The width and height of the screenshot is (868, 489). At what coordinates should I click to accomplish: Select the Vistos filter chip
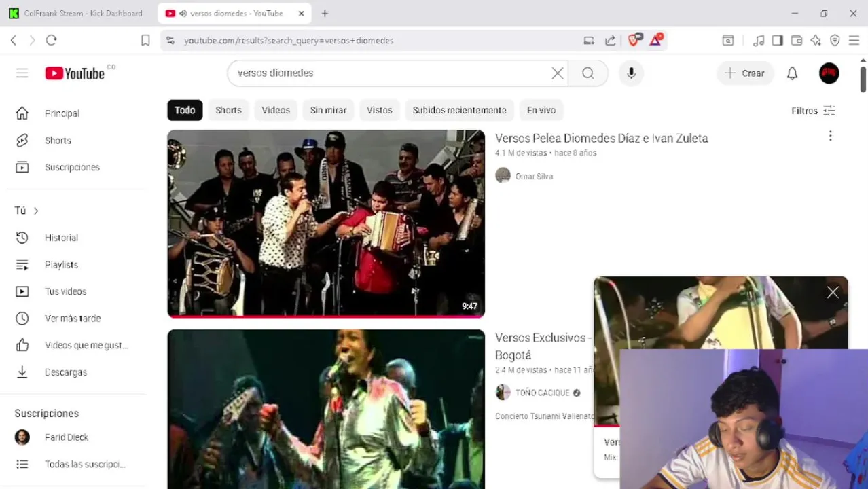[380, 110]
